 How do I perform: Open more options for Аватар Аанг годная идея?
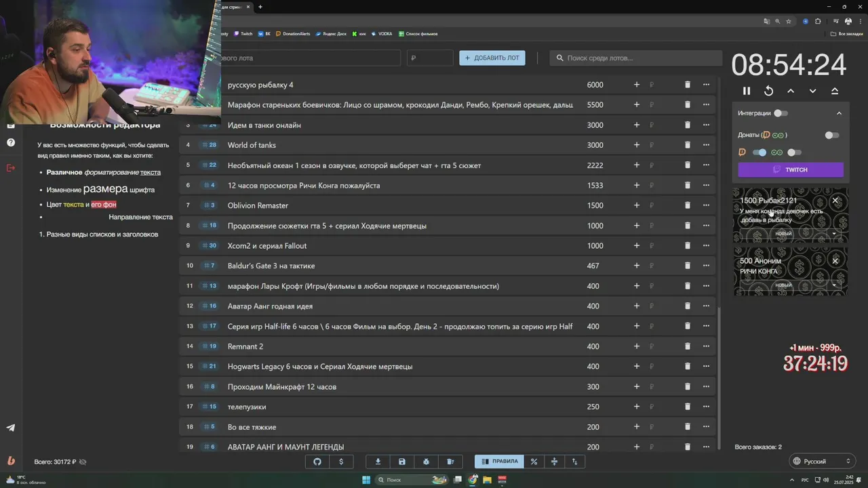pos(706,306)
